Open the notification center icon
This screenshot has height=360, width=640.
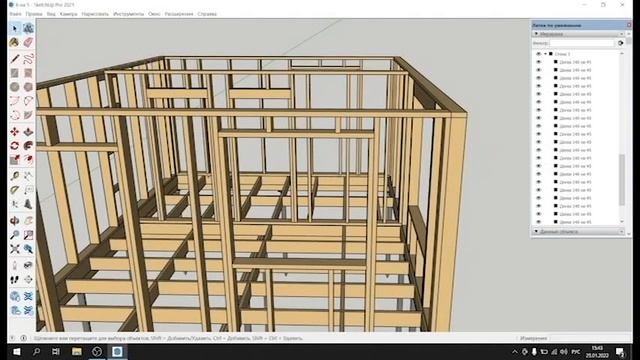click(620, 352)
